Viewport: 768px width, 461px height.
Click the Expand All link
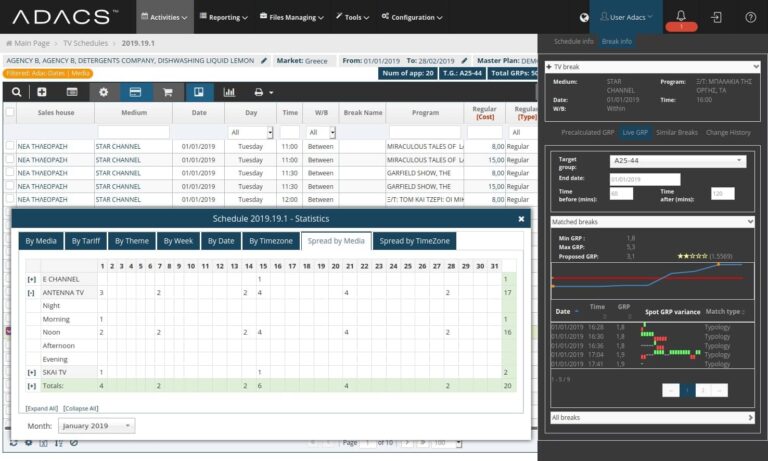coord(41,408)
